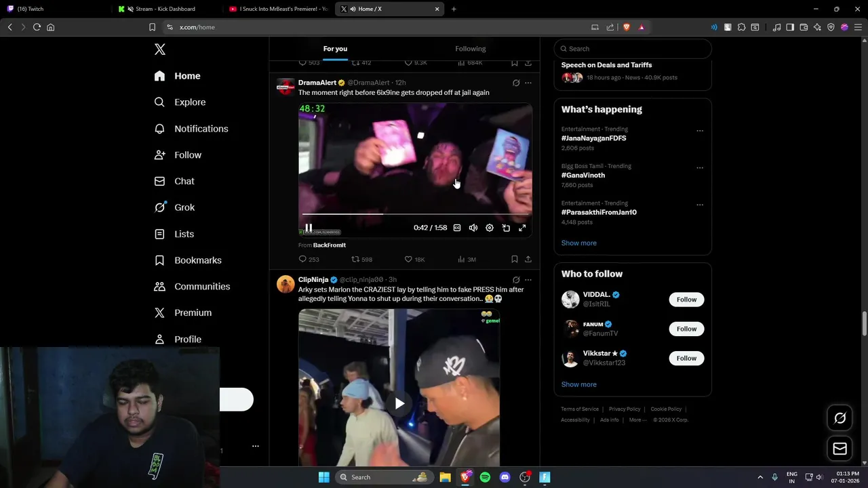
Task: Seek in the DramaAlert video progress bar
Action: click(x=415, y=214)
